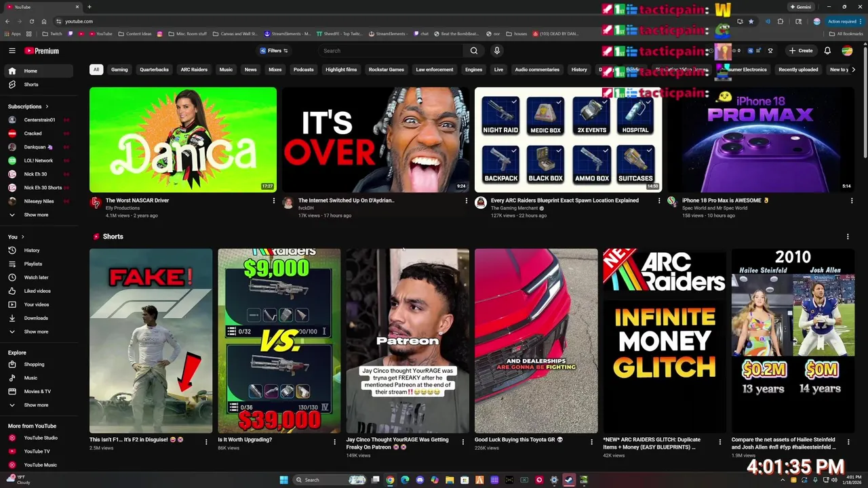Play Infinite Money Glitch short thumbnail
868x488 pixels.
[665, 340]
